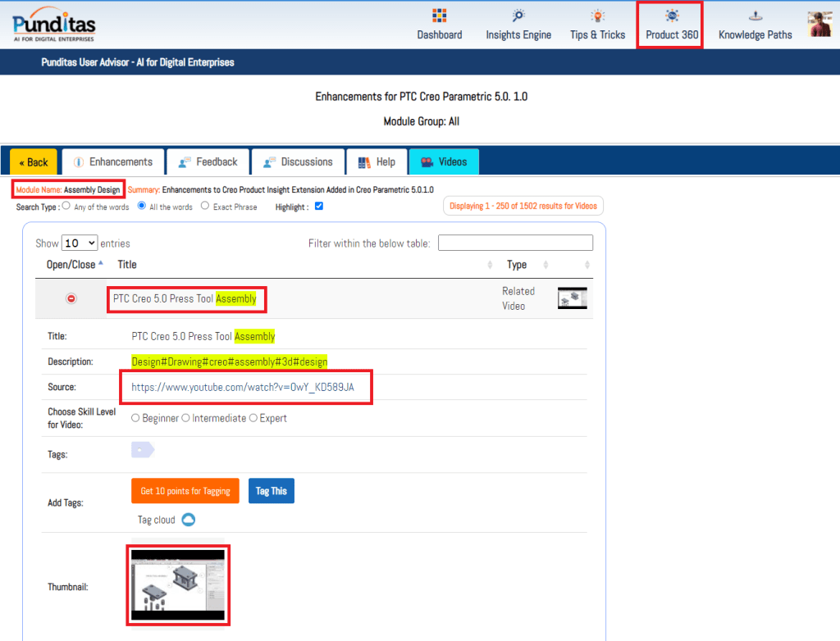This screenshot has height=641, width=840.
Task: Click the Tag cloud icon
Action: pyautogui.click(x=189, y=520)
